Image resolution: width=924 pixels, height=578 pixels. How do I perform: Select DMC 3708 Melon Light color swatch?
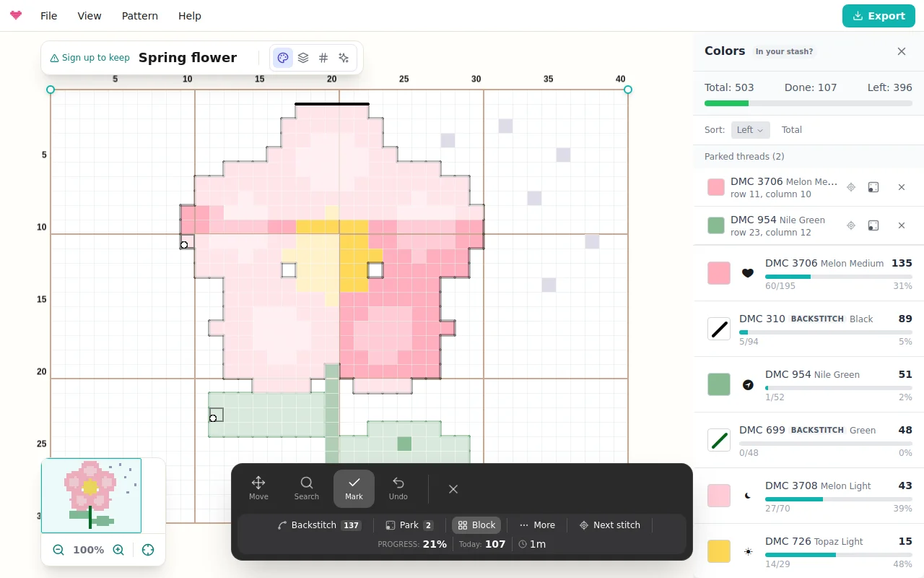click(719, 496)
